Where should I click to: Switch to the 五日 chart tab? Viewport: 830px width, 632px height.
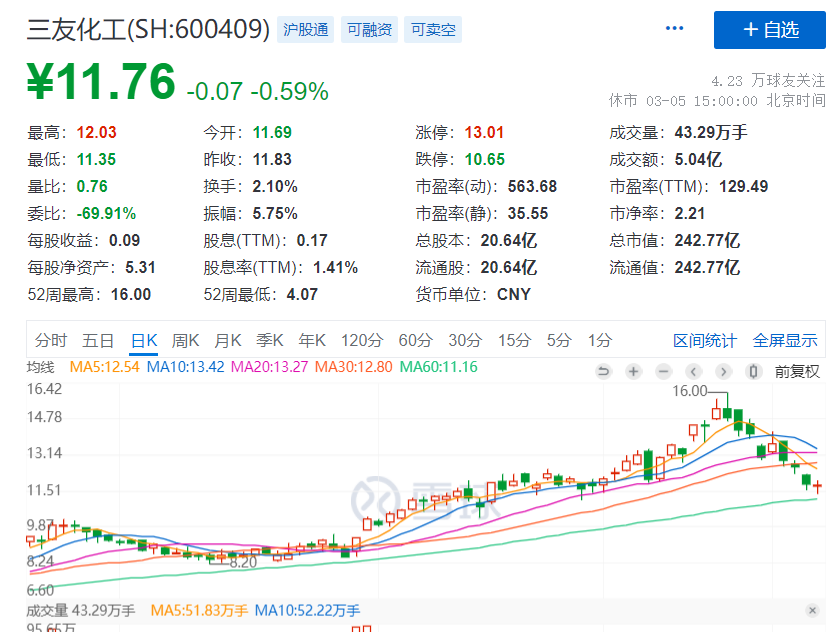coord(98,340)
